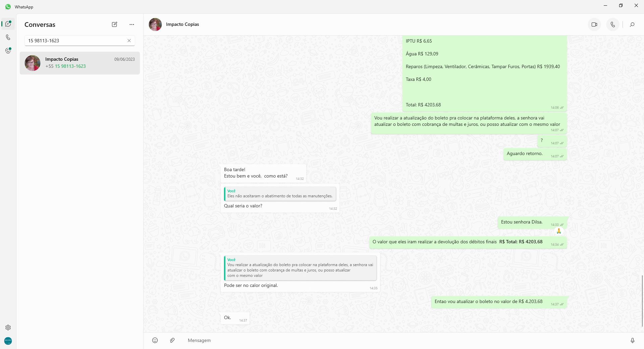Open the emoji picker

(x=155, y=340)
